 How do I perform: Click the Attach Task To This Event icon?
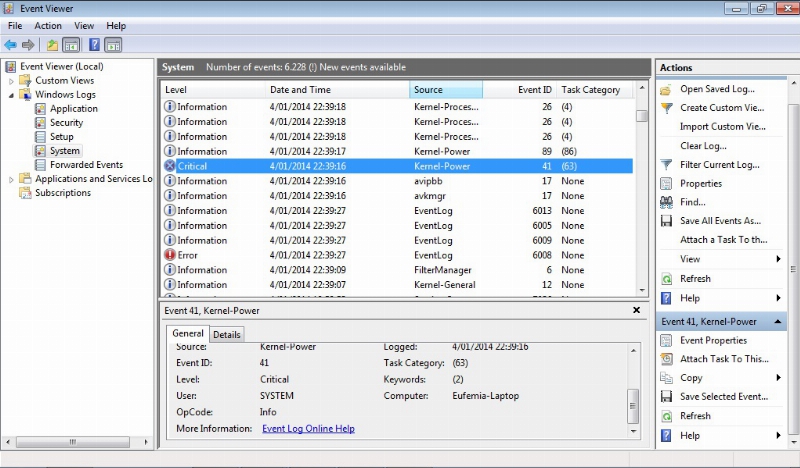click(x=666, y=359)
